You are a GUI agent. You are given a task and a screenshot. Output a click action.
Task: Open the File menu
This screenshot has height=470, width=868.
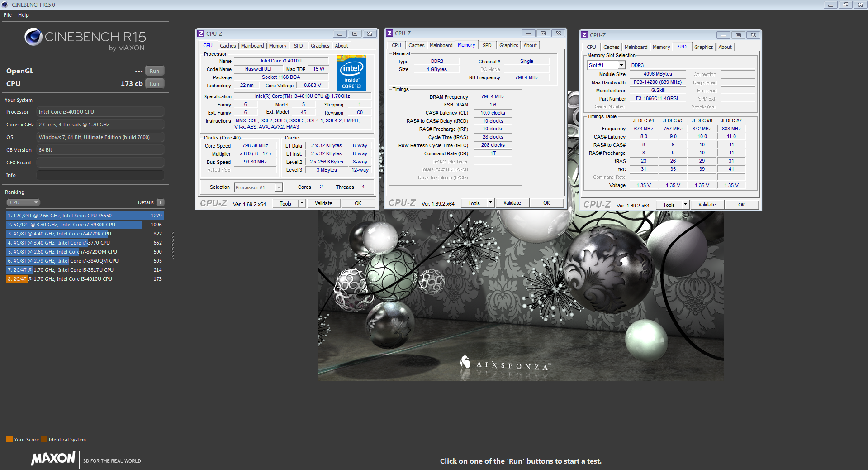pyautogui.click(x=8, y=15)
